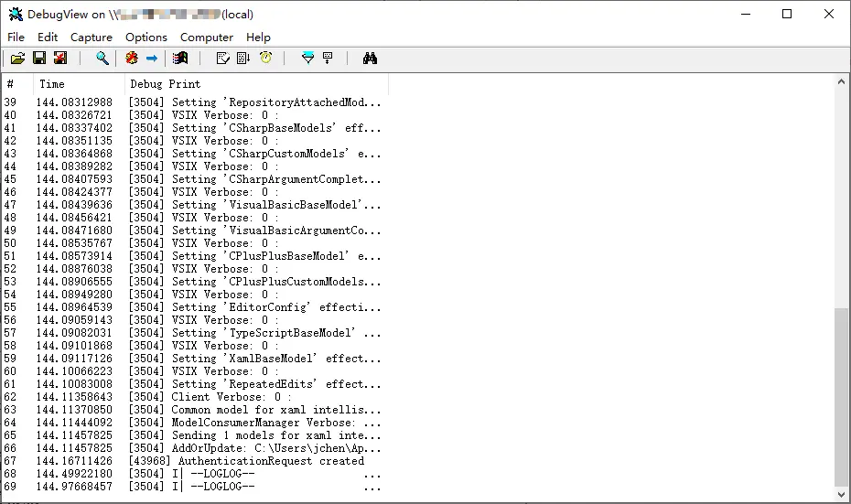Select row 49 'VisualBasicArgumentCo...' line
851x504 pixels.
click(x=193, y=230)
